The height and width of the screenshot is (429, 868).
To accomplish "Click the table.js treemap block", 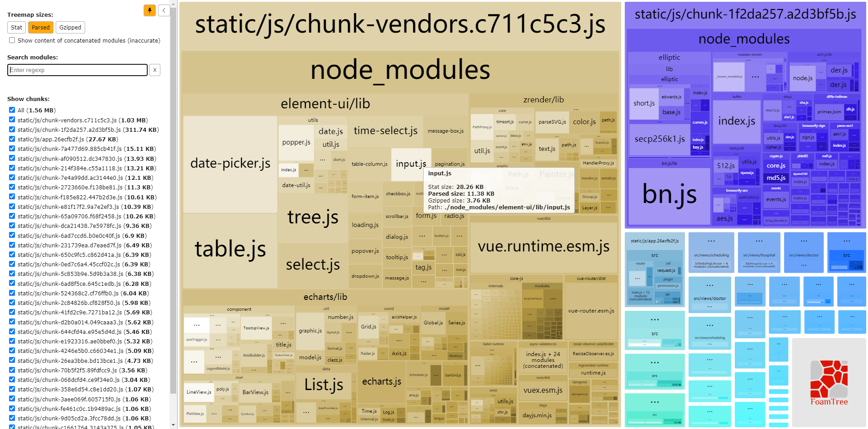I will [x=230, y=250].
